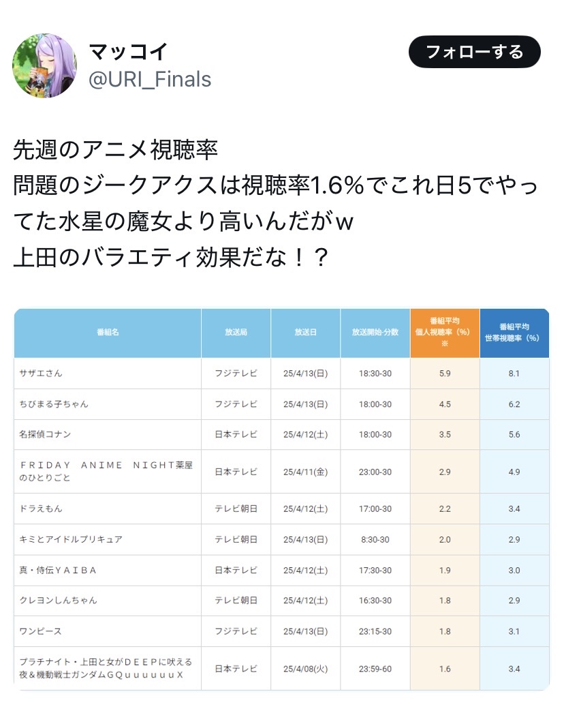Image resolution: width=564 pixels, height=728 pixels.
Task: Click the 名探偵コナン program name
Action: click(x=46, y=434)
